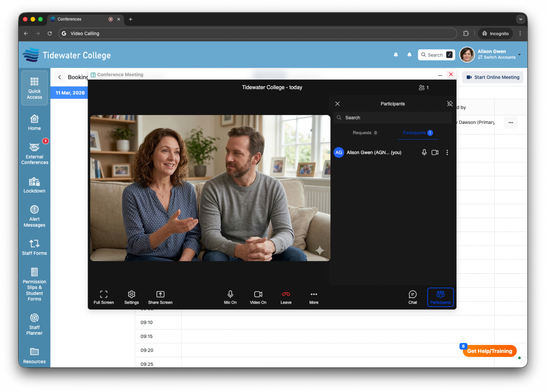
Task: Click Start Online Meeting button
Action: pyautogui.click(x=493, y=77)
